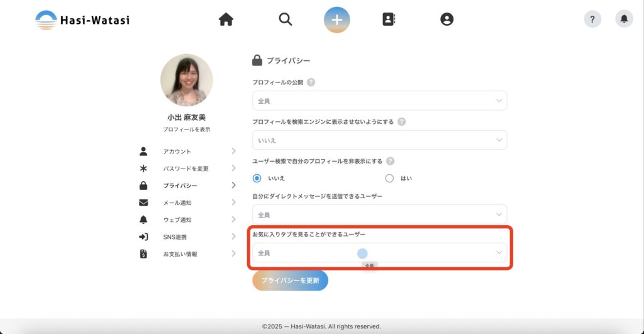Open the contacts book icon
The width and height of the screenshot is (644, 334).
coord(389,19)
